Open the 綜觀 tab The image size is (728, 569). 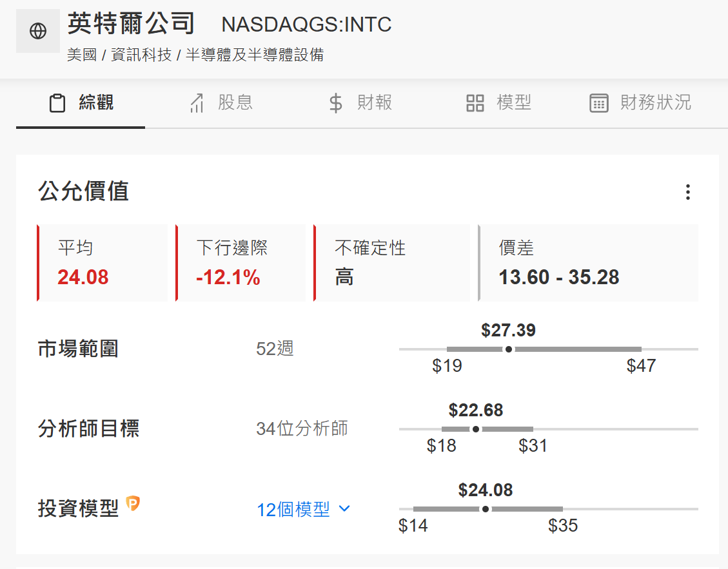click(x=81, y=103)
